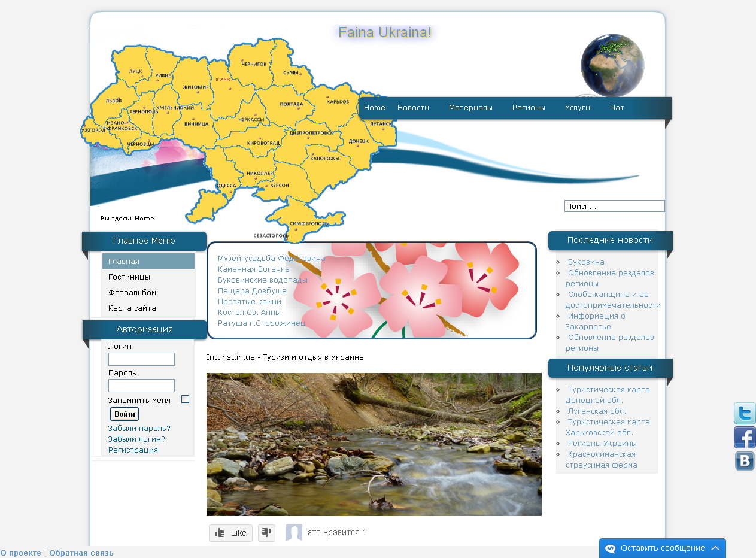Open the 'Буковинские водопады' link
756x558 pixels.
[x=263, y=280]
